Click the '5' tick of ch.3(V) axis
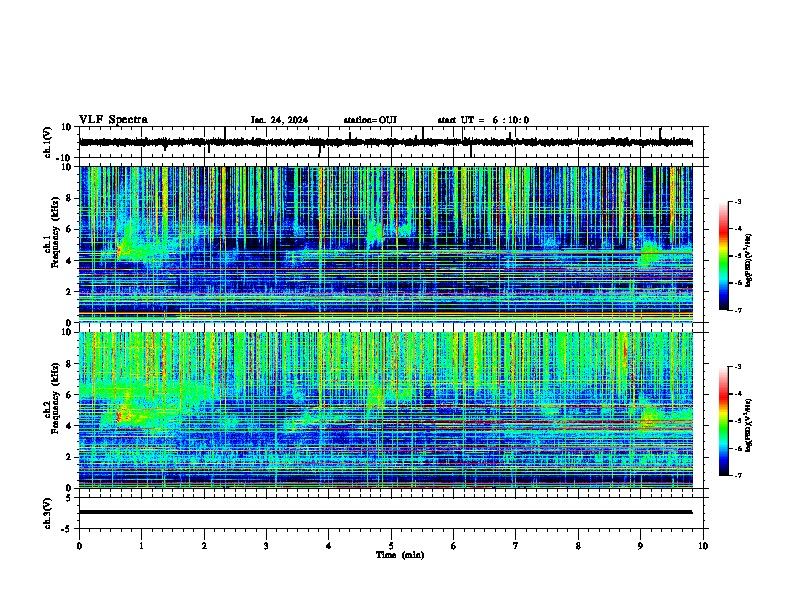 pyautogui.click(x=69, y=497)
